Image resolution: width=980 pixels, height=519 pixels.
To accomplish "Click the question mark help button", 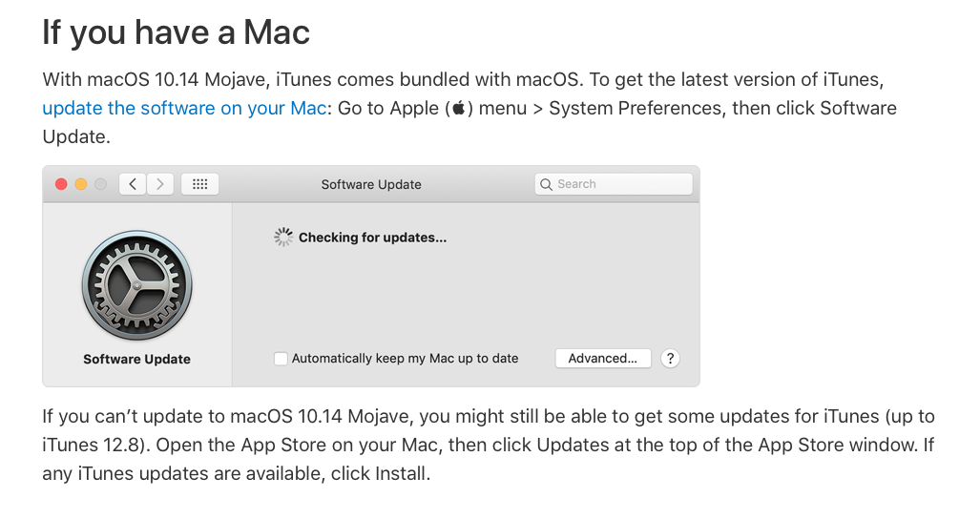I will click(x=670, y=359).
